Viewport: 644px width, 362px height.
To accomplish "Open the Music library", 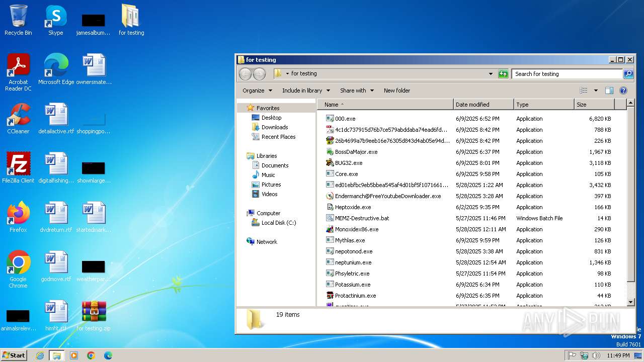I will pyautogui.click(x=268, y=175).
